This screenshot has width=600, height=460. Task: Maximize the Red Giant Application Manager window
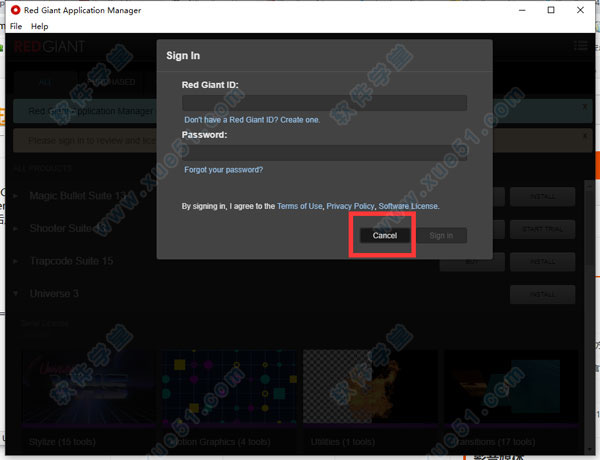click(551, 10)
